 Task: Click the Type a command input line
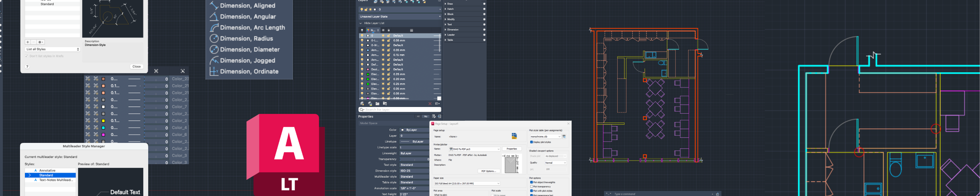(662, 194)
